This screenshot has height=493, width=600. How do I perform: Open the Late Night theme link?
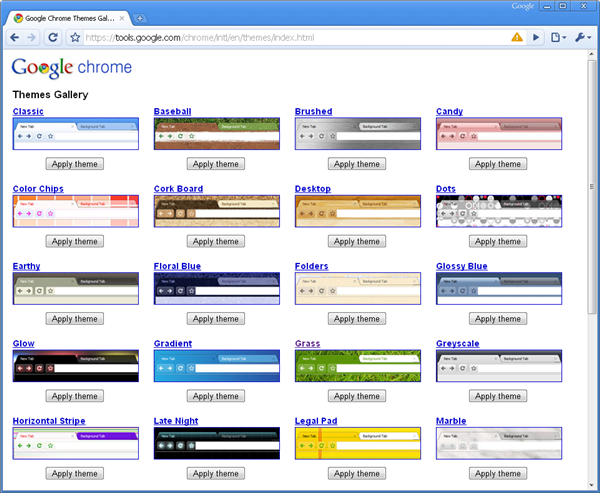[x=176, y=421]
